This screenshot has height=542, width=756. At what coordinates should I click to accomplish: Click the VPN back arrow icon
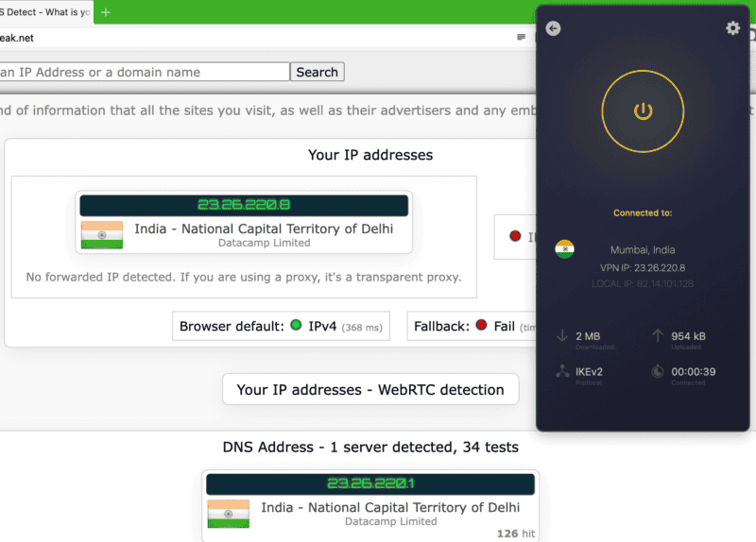pyautogui.click(x=553, y=28)
